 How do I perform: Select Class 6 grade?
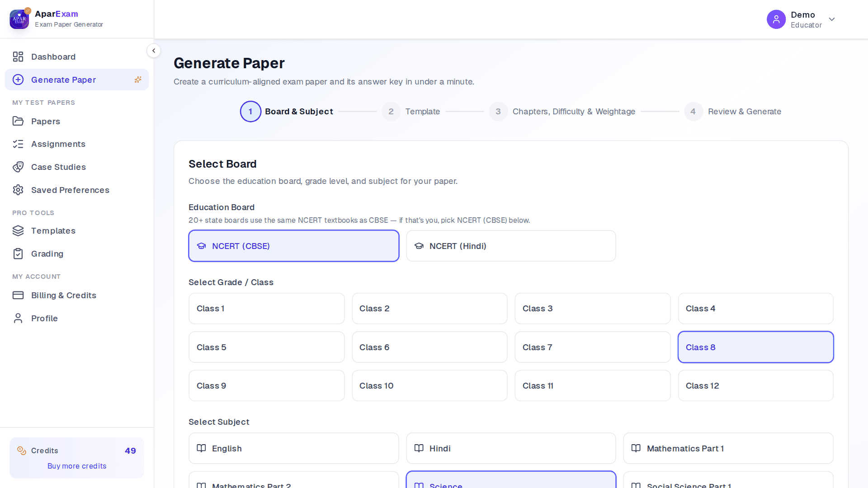[429, 347]
